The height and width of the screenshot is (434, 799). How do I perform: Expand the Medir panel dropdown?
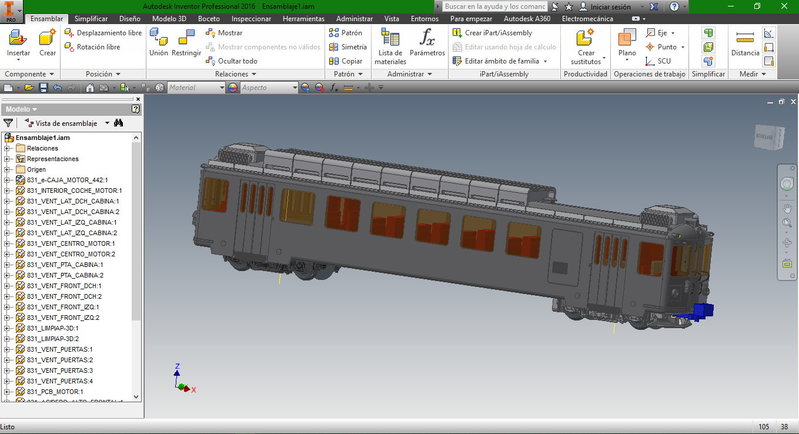click(x=753, y=74)
